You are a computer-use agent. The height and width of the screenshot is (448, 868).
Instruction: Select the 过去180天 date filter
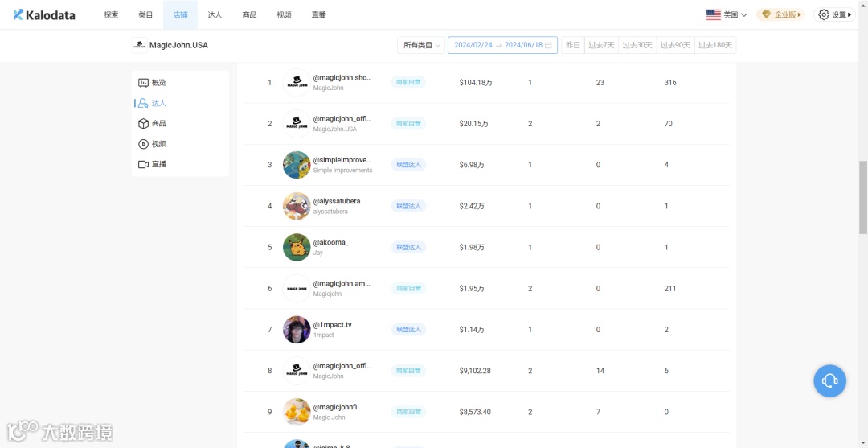(715, 45)
